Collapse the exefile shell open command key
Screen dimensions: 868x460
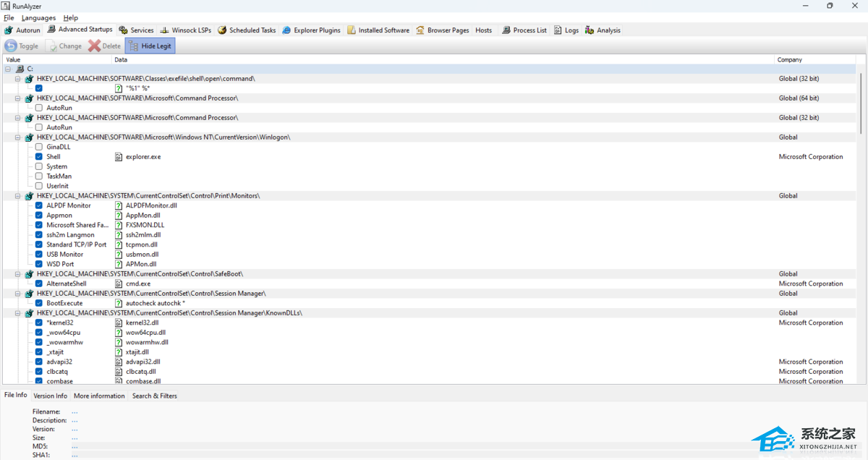(x=18, y=78)
